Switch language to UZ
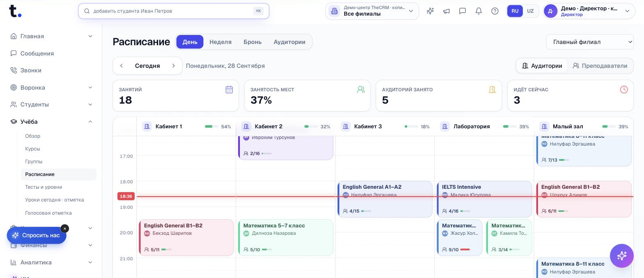Viewport: 644px width, 278px height. [530, 11]
